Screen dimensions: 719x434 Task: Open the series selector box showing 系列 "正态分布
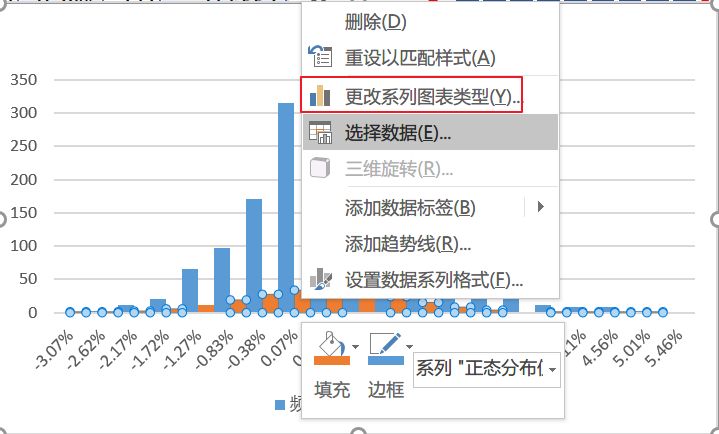485,368
